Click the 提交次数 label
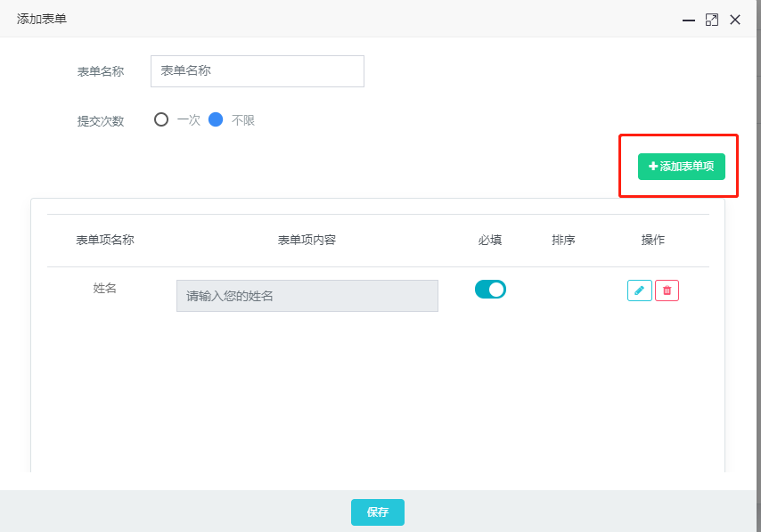 (x=101, y=121)
